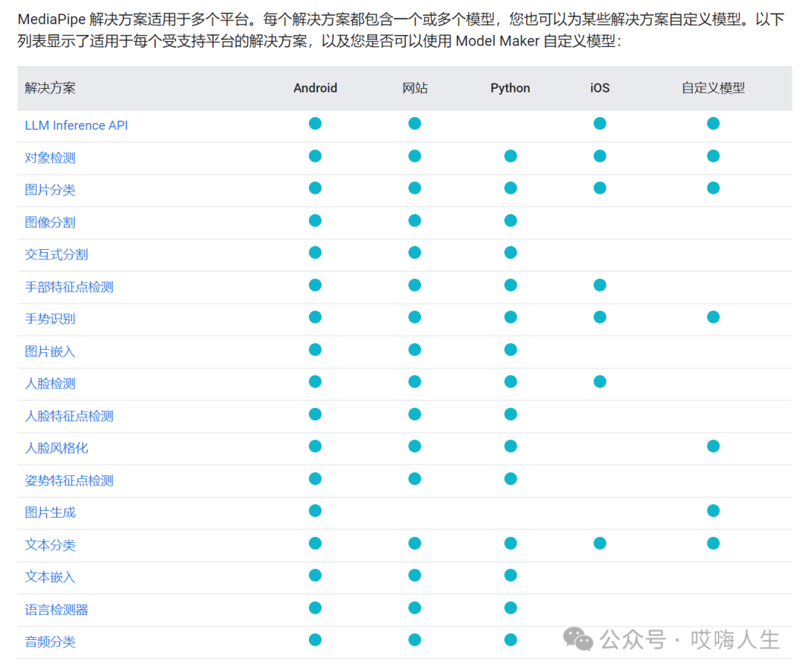Click the 自定义模型 column header

713,88
